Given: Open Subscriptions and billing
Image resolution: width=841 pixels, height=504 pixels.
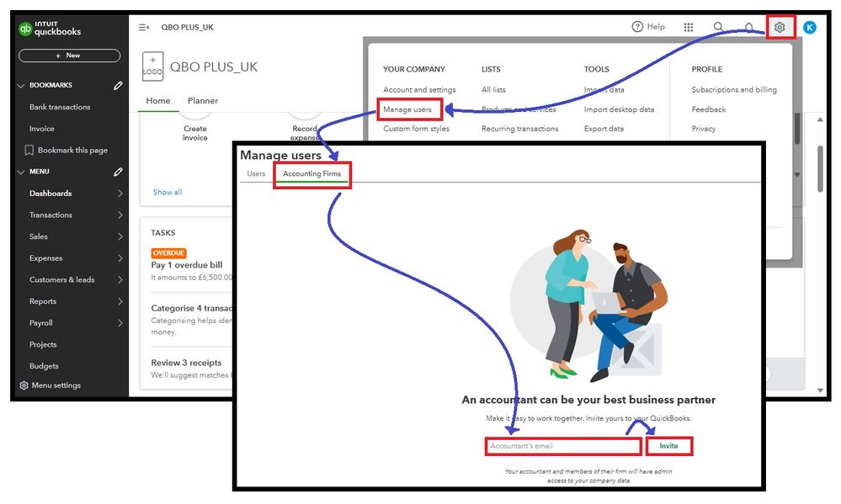Looking at the screenshot, I should pyautogui.click(x=734, y=89).
